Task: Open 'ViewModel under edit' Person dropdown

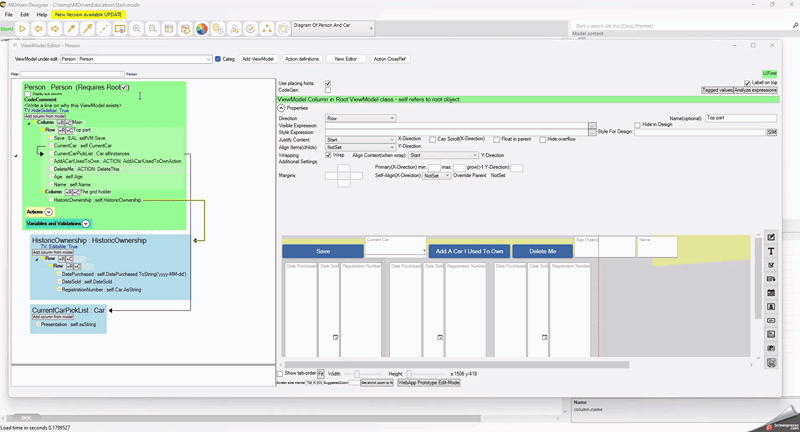Action: (135, 59)
